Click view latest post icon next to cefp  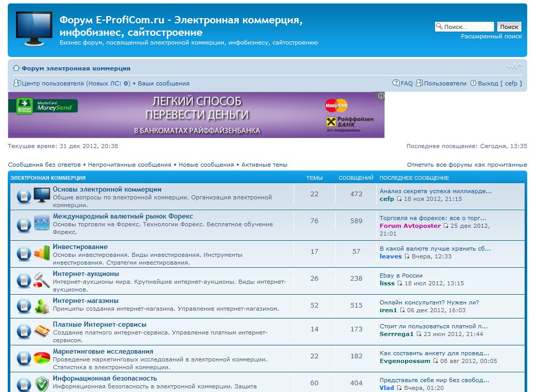[x=399, y=199]
